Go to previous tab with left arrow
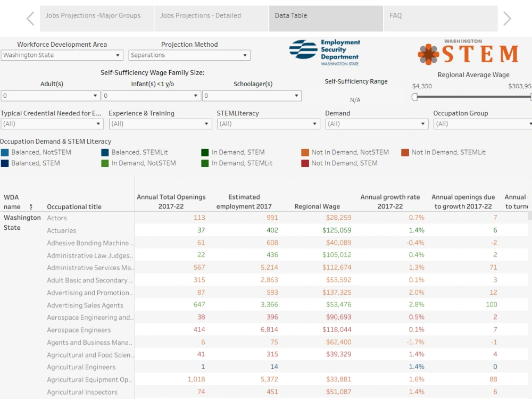Viewport: 532px width, 399px height. tap(30, 18)
